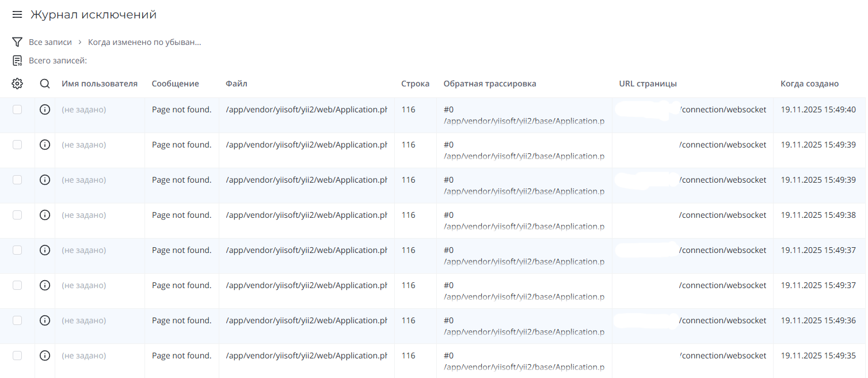The width and height of the screenshot is (868, 378).
Task: Check the last row's checkbox at 15:49:35
Action: tap(17, 356)
